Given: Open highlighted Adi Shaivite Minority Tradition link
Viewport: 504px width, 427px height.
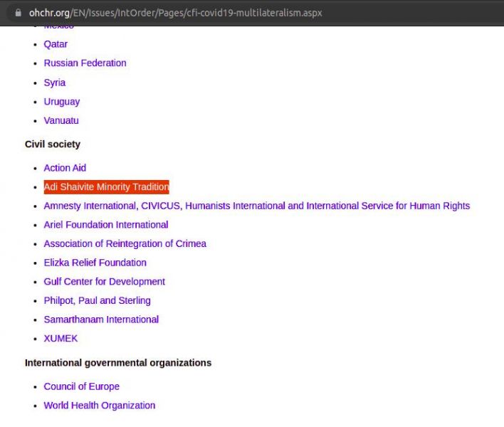Looking at the screenshot, I should [106, 186].
